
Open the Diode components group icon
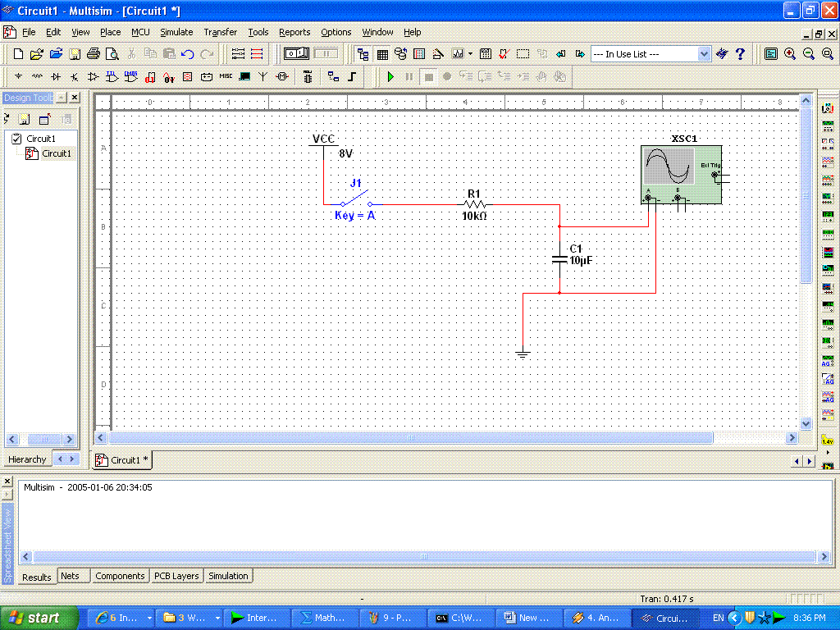click(x=56, y=76)
